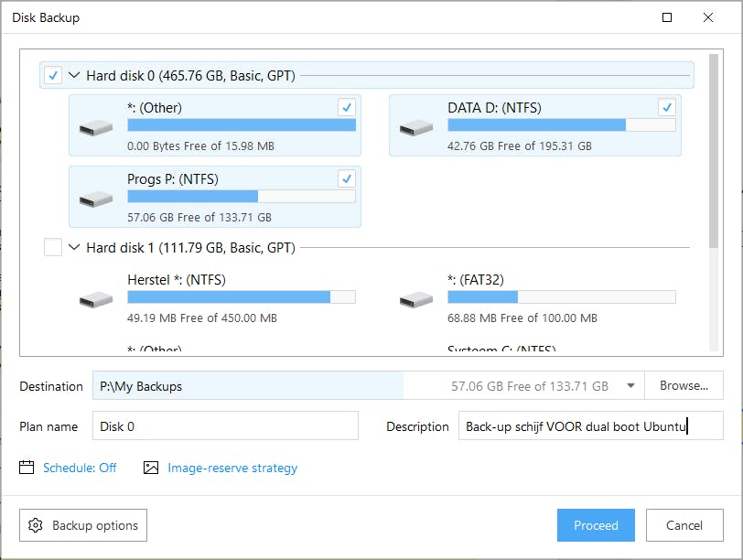The height and width of the screenshot is (560, 743).
Task: Click the Plan name input field
Action: pos(225,426)
